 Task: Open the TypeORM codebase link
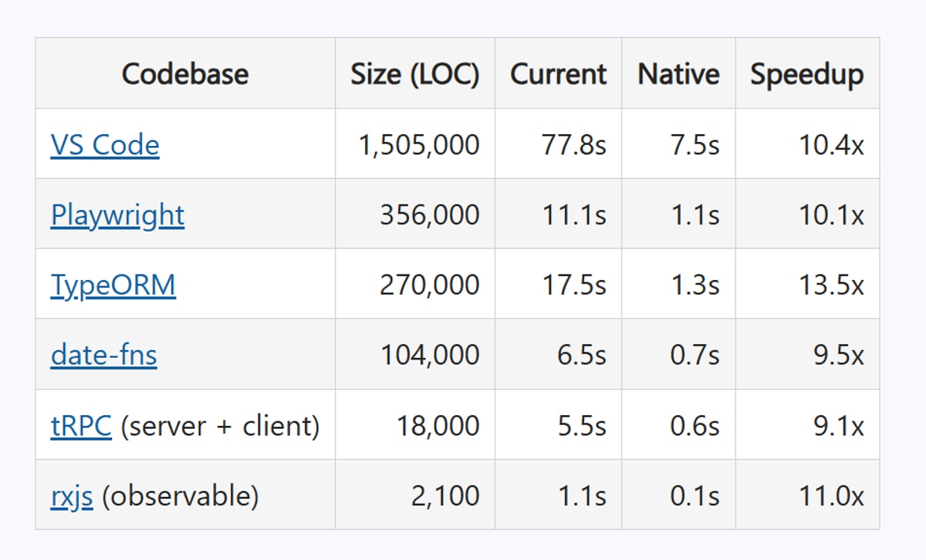[x=113, y=285]
